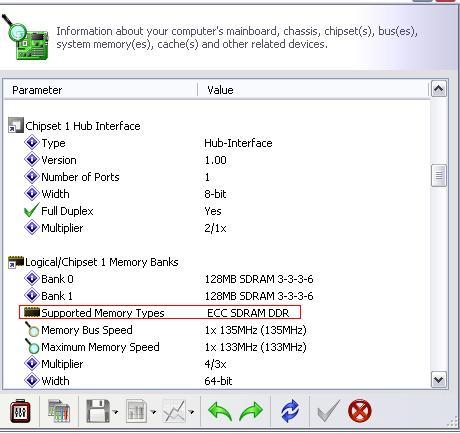Open the report chart dropdown arrow
460x433 pixels.
point(153,412)
